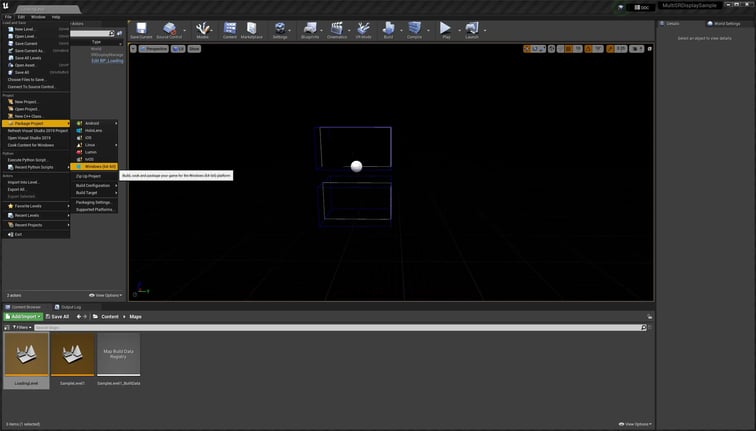Image resolution: width=756 pixels, height=431 pixels.
Task: Expand the Package Project submenu
Action: click(36, 123)
